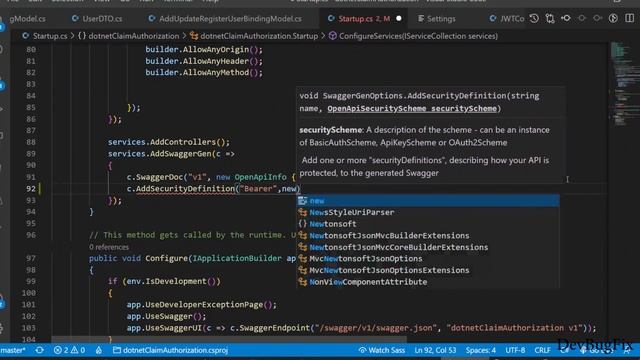Viewport: 640px width, 360px height.
Task: Switch to the JWTCo tab
Action: pos(507,19)
